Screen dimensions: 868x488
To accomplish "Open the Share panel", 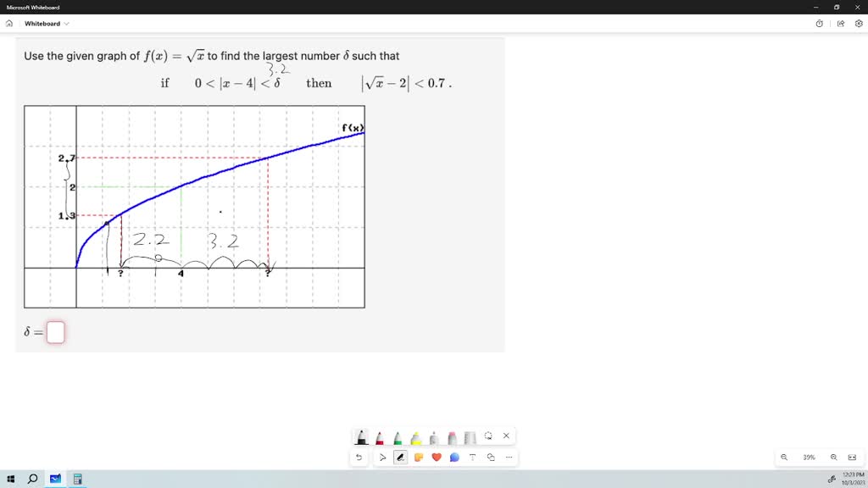I will click(839, 24).
